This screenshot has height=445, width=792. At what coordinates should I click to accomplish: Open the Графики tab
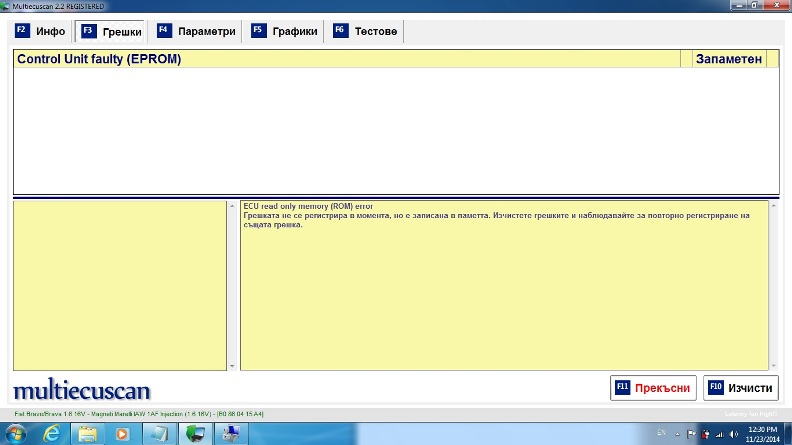285,31
